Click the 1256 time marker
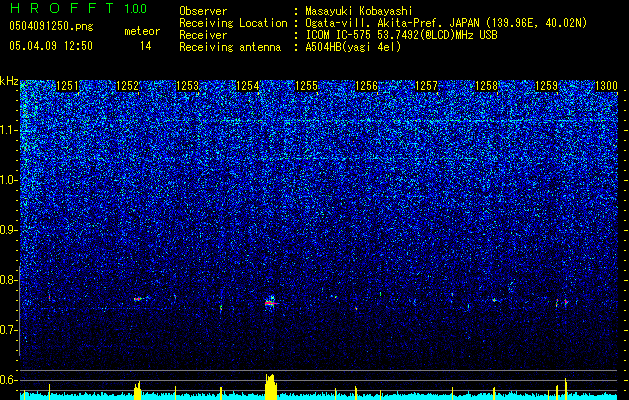This screenshot has height=400, width=629. (367, 86)
